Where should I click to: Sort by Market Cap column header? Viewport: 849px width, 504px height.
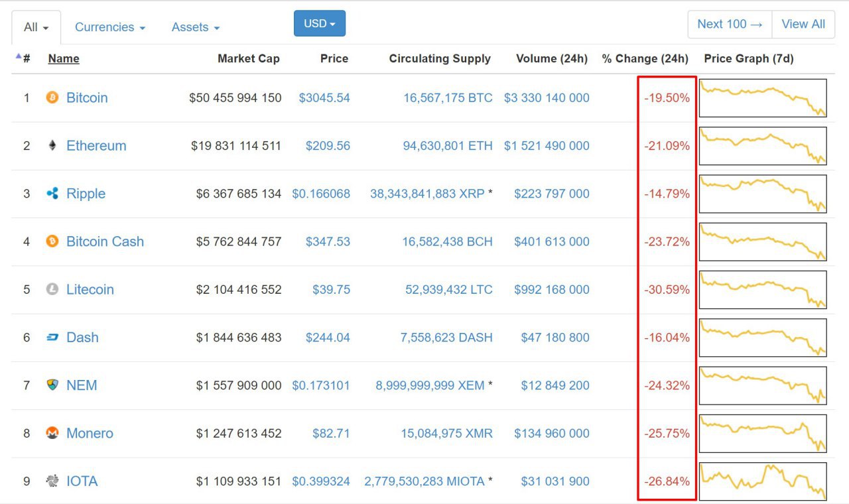point(249,58)
